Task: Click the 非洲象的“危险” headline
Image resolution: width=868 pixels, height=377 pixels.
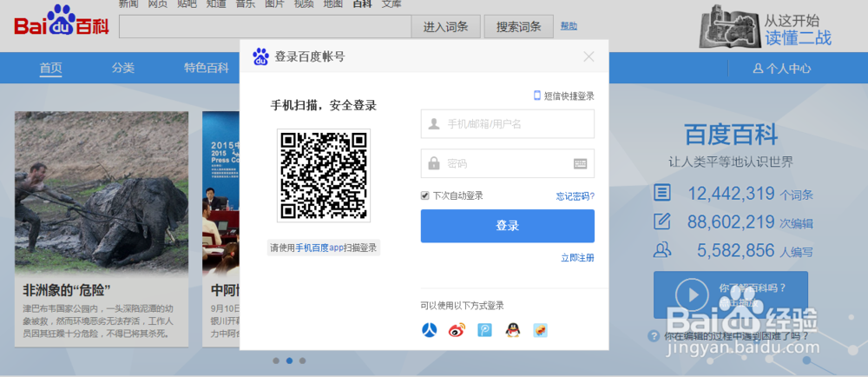Action: click(x=67, y=289)
